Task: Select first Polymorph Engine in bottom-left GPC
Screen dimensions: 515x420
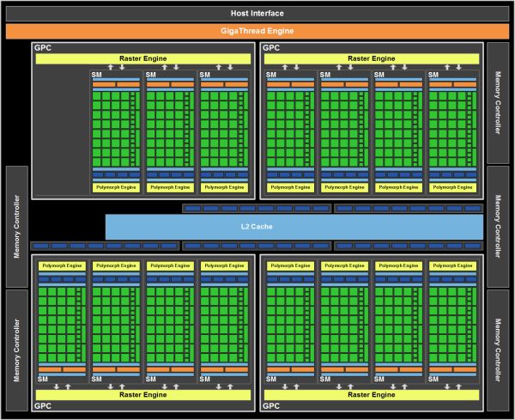Action: (62, 265)
